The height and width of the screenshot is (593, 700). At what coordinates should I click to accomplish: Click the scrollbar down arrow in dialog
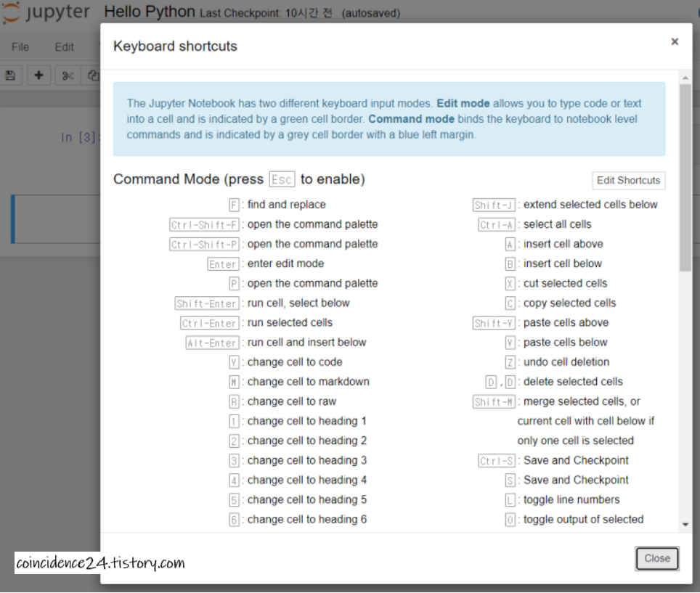[685, 525]
